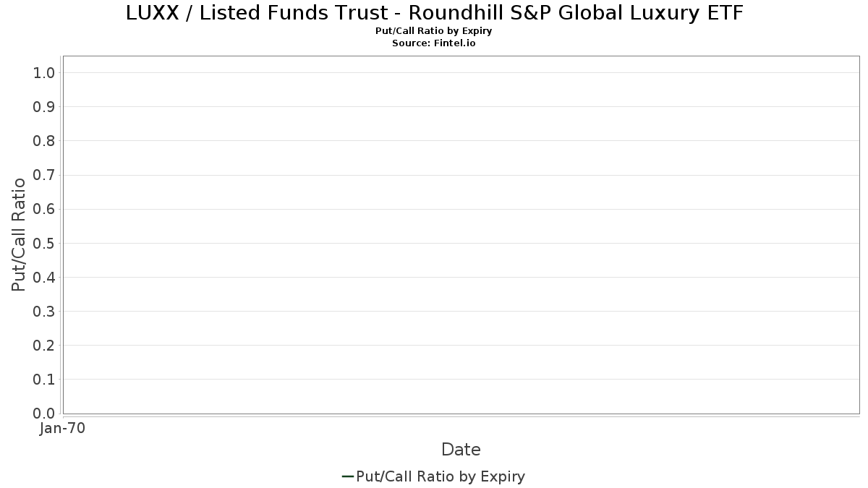Image resolution: width=868 pixels, height=488 pixels.
Task: Click the empty chart plot area
Action: coord(461,235)
